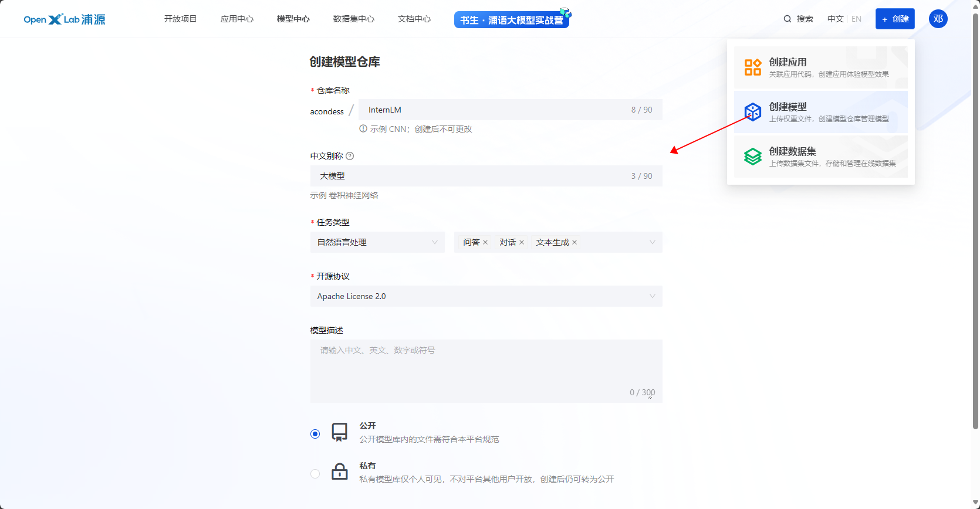Choose 创建应用 from the create menu

coord(820,67)
